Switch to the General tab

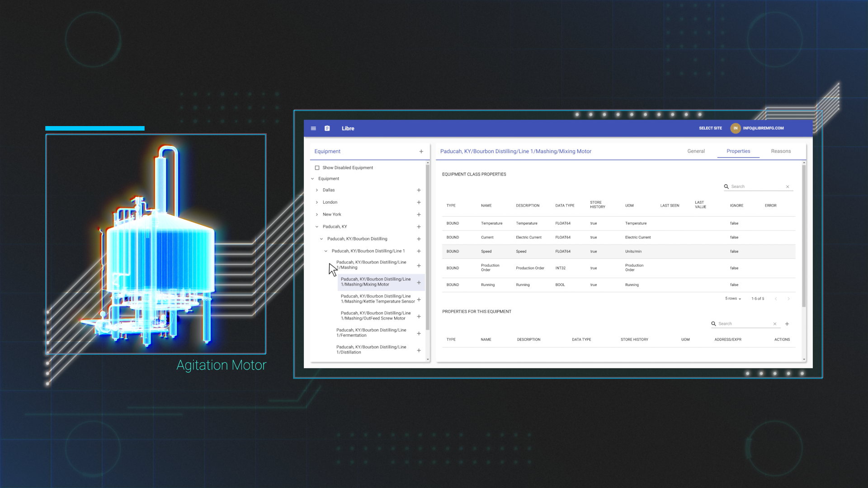coord(696,151)
